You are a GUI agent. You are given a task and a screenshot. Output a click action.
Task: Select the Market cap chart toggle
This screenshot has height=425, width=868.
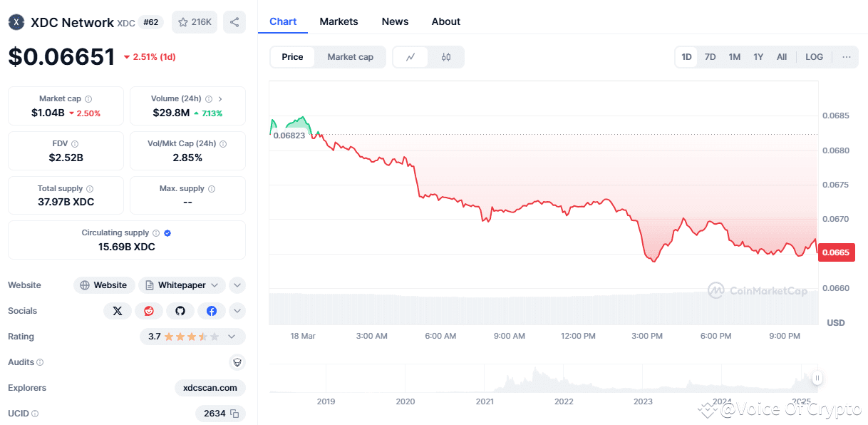tap(351, 57)
